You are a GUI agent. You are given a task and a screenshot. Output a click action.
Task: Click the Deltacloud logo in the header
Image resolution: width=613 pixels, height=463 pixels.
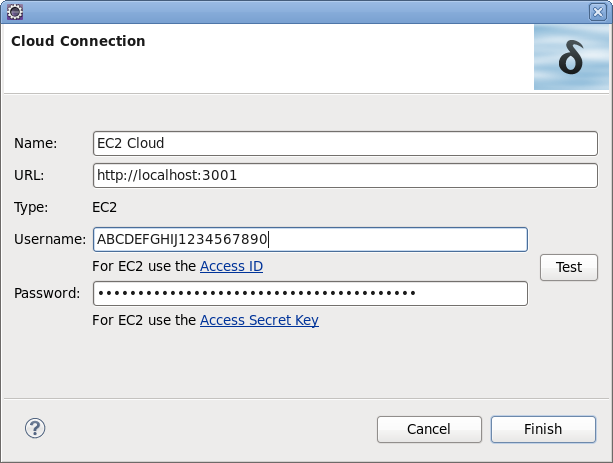pos(570,58)
